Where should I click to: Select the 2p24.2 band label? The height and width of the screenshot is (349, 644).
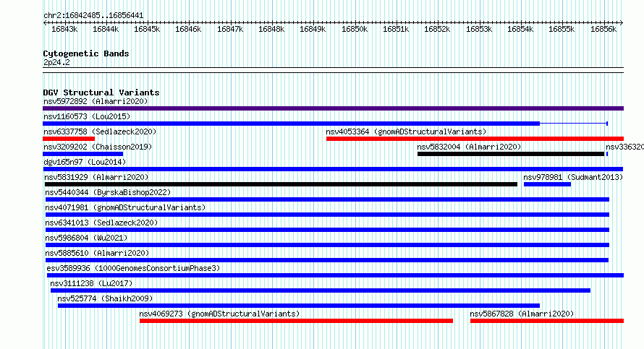[56, 62]
